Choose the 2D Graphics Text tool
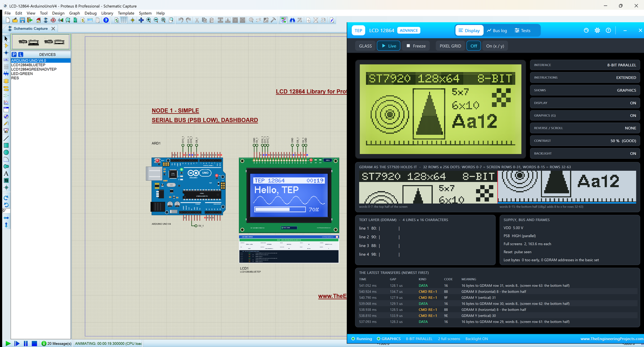Image resolution: width=644 pixels, height=347 pixels. pos(6,173)
